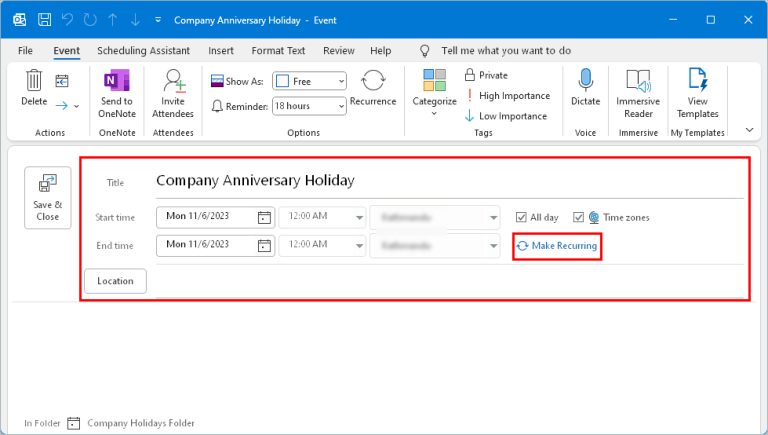Viewport: 768px width, 435px height.
Task: Click the Time zones globe icon
Action: coord(594,217)
